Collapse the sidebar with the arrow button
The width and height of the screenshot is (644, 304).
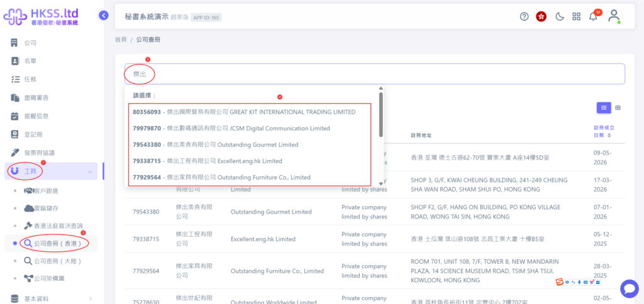click(104, 16)
